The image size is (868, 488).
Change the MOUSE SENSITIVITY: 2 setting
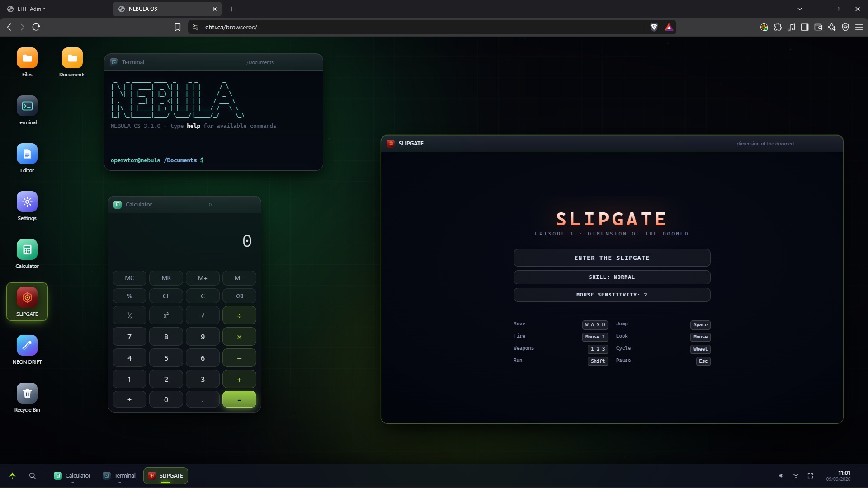click(612, 295)
